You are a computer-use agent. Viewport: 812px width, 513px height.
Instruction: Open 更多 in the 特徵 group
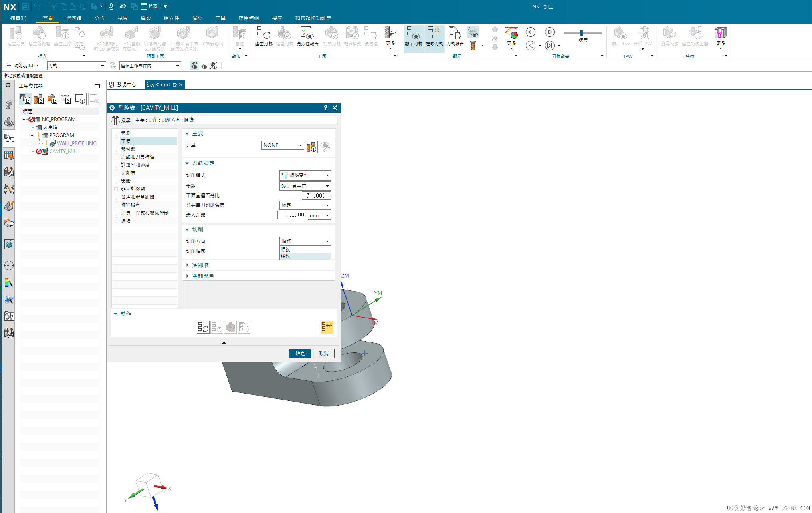pos(721,37)
